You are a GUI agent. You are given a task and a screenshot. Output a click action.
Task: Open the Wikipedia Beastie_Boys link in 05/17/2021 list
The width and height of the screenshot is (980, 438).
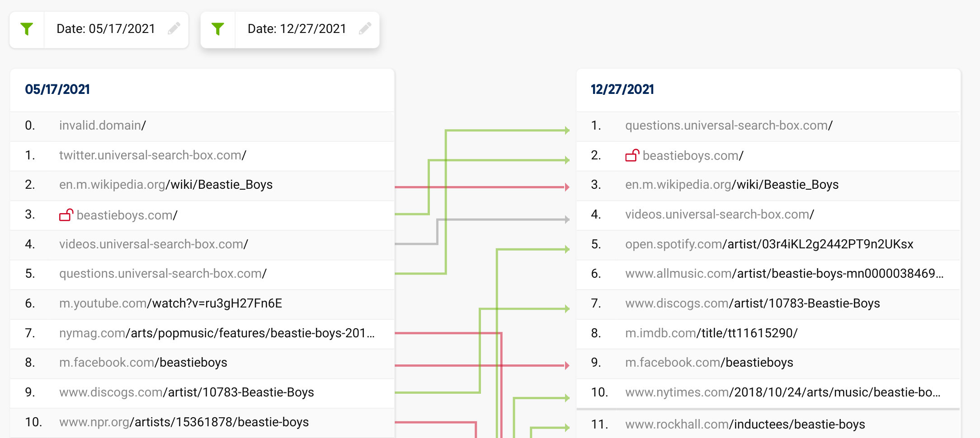166,185
